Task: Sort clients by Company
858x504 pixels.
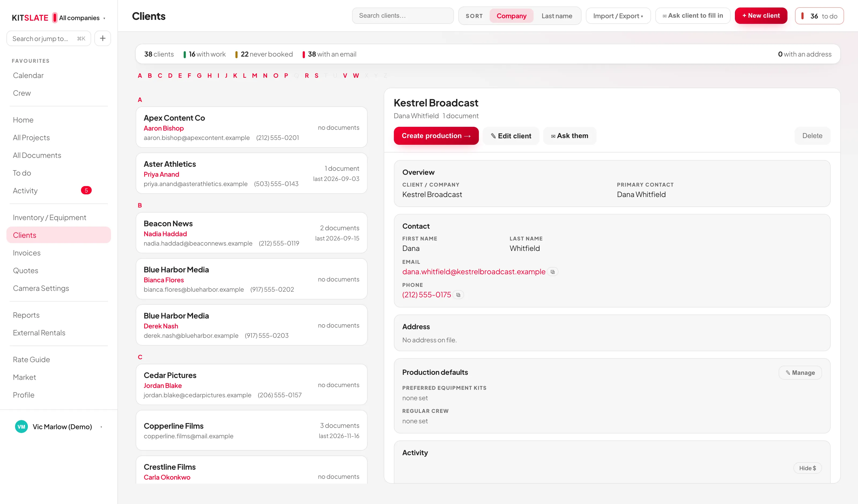Action: [x=511, y=16]
